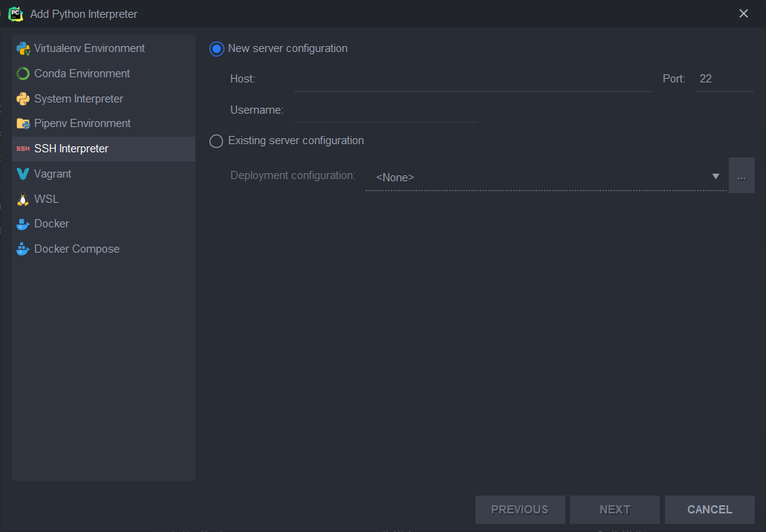Viewport: 766px width, 532px height.
Task: Click the red SSH Interpreter icon
Action: [x=22, y=149]
